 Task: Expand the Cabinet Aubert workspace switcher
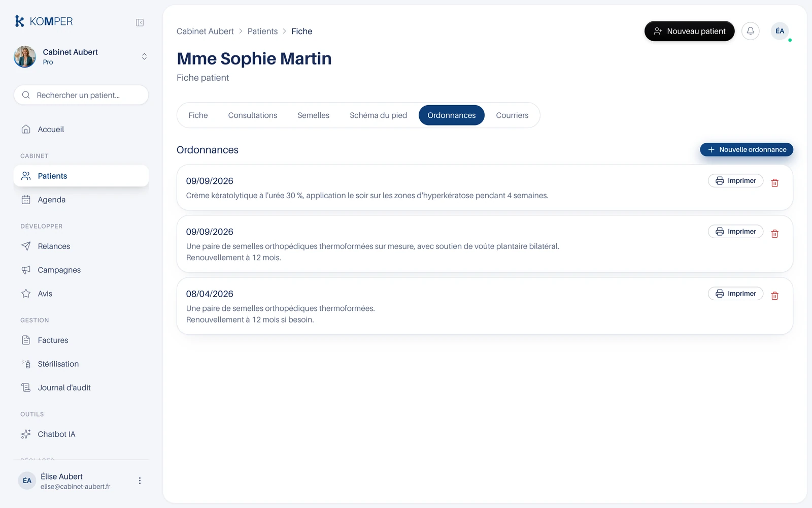click(144, 56)
